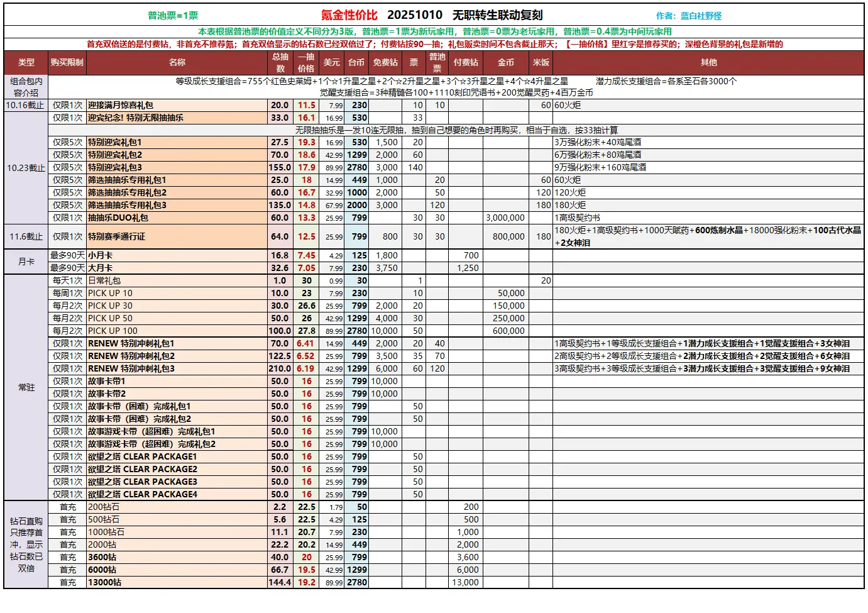Viewport: 868px width, 613px height.
Task: Select the 大月卡 name cell
Action: (x=101, y=268)
